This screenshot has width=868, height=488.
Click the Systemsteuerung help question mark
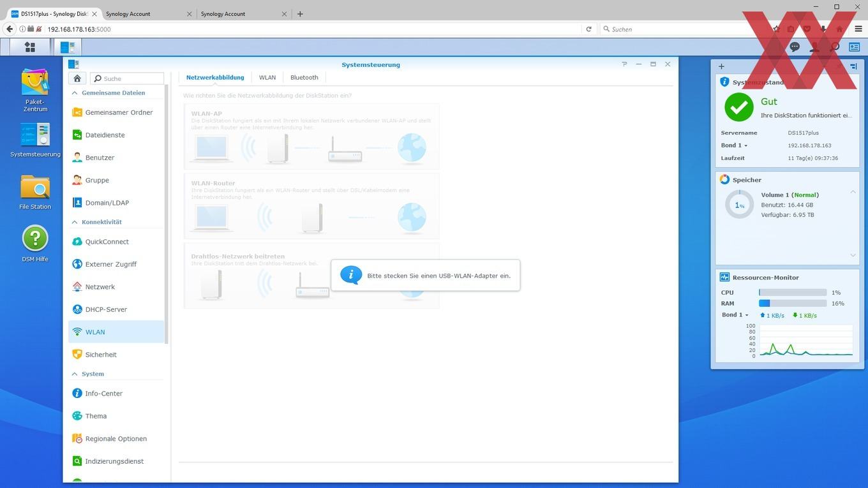click(624, 64)
